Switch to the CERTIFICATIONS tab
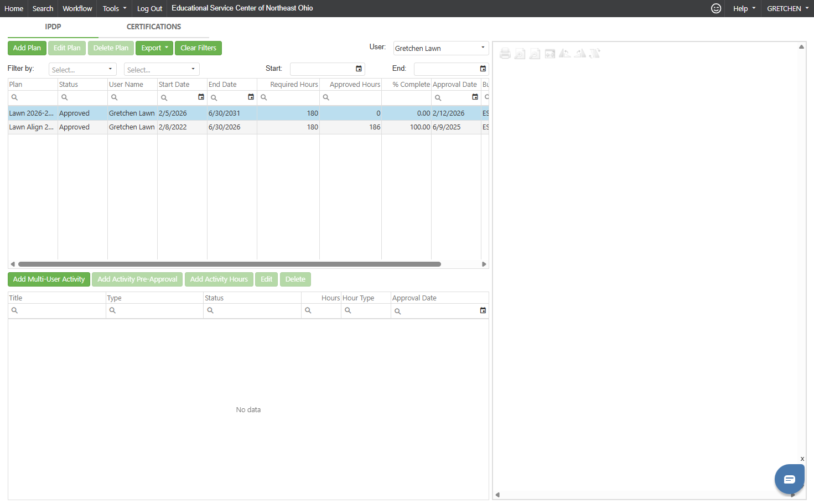The width and height of the screenshot is (814, 504). [x=154, y=27]
